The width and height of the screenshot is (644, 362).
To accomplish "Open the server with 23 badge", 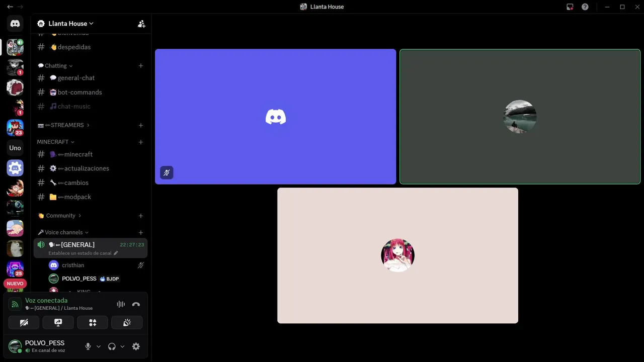I will (15, 128).
